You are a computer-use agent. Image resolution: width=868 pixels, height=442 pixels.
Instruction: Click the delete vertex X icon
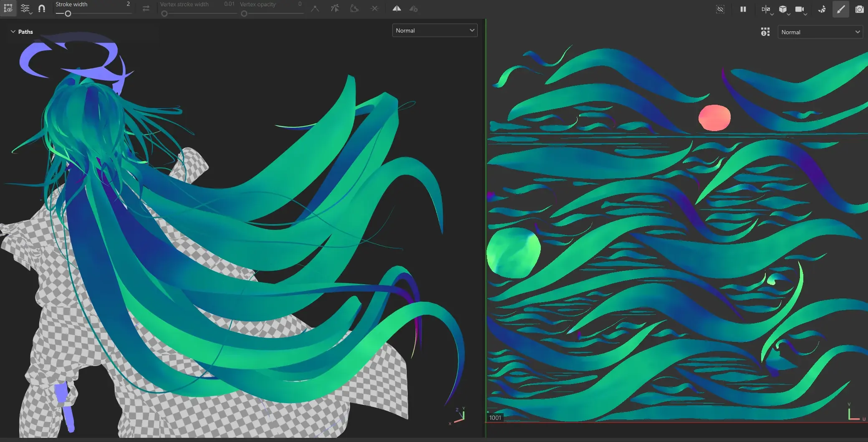point(374,8)
